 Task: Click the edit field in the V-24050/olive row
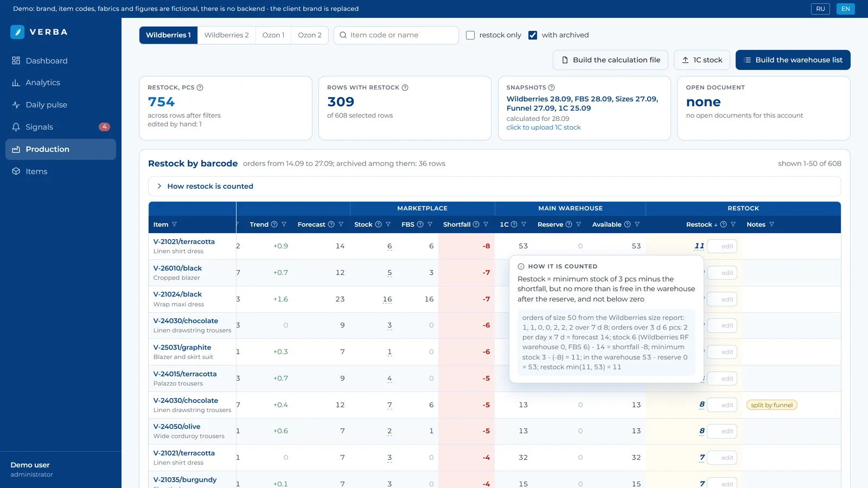(722, 432)
